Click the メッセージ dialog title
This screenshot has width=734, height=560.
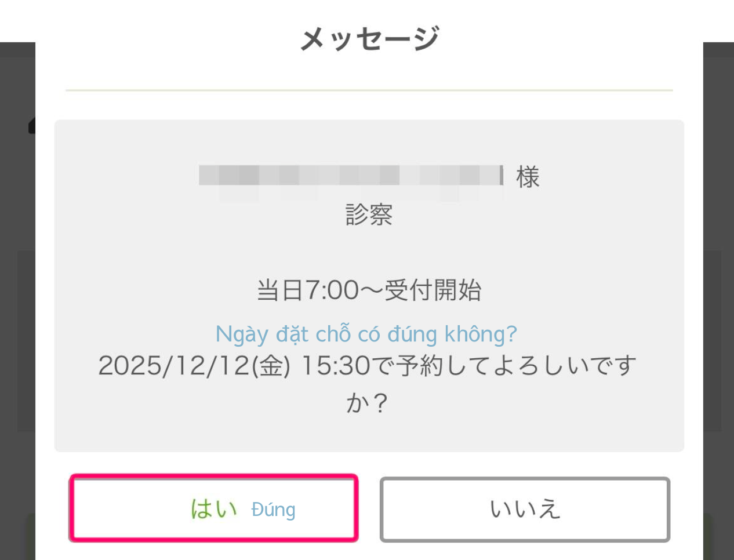point(369,39)
